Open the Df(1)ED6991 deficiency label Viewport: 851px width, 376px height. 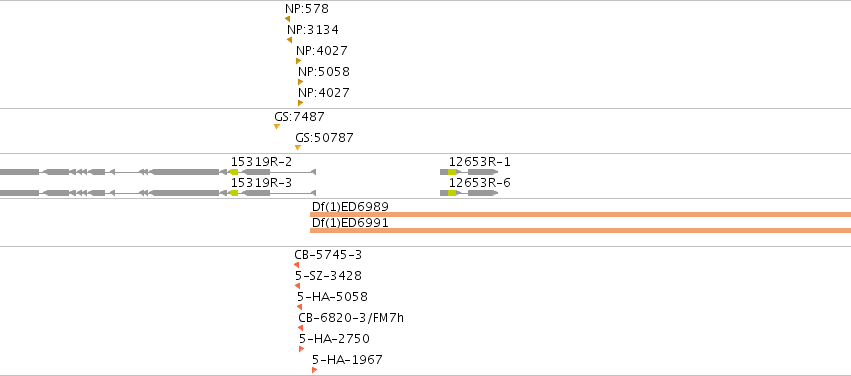click(351, 223)
